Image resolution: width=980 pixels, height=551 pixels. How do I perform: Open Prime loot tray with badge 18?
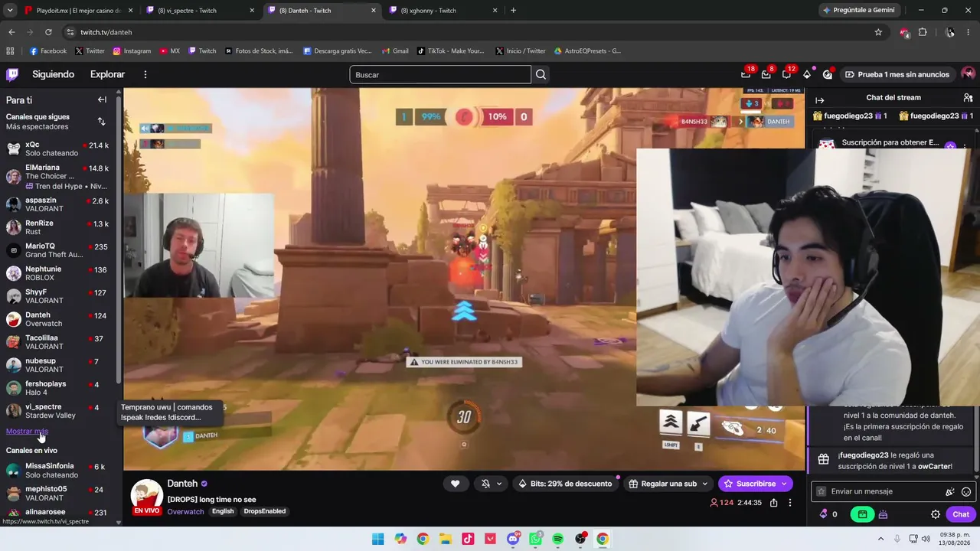pyautogui.click(x=746, y=74)
